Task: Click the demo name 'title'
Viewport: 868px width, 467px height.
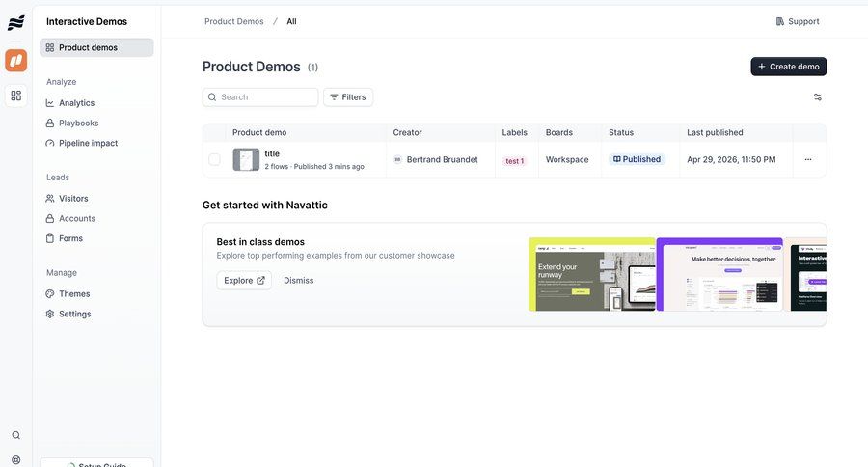Action: coord(272,153)
